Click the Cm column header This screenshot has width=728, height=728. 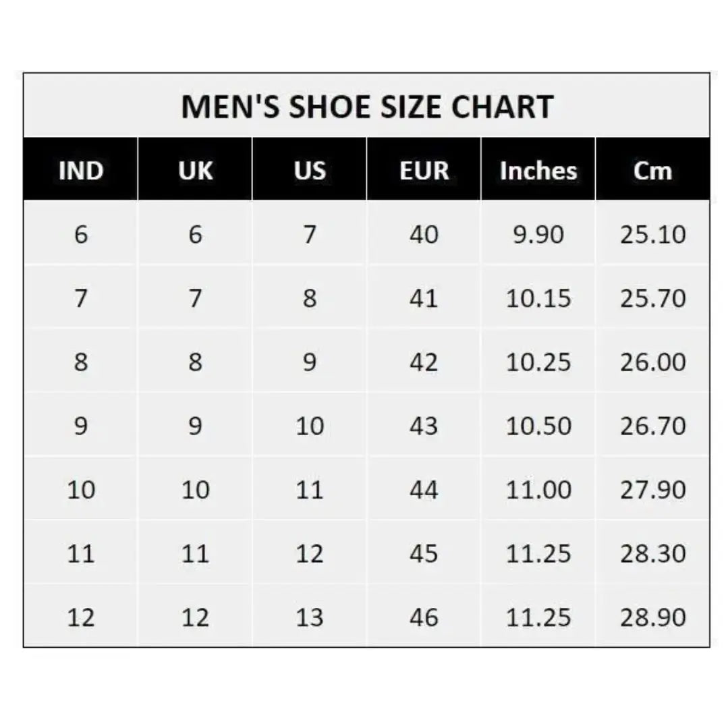(x=652, y=171)
